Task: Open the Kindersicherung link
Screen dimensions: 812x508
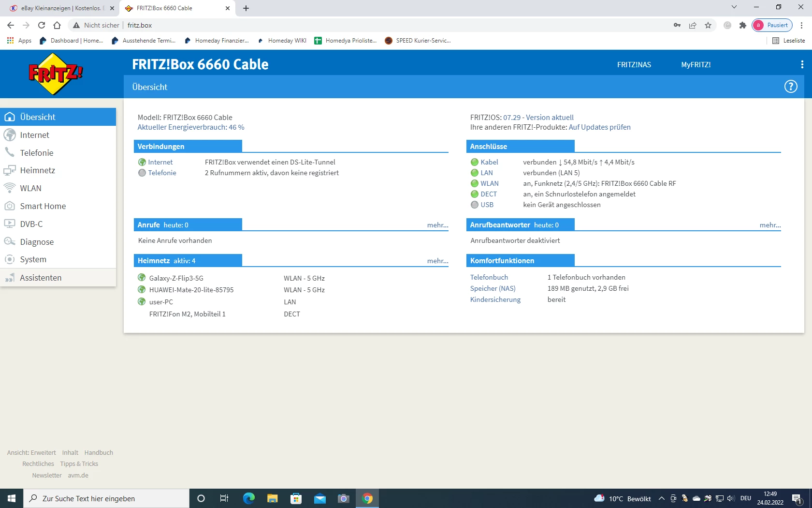Action: tap(495, 299)
